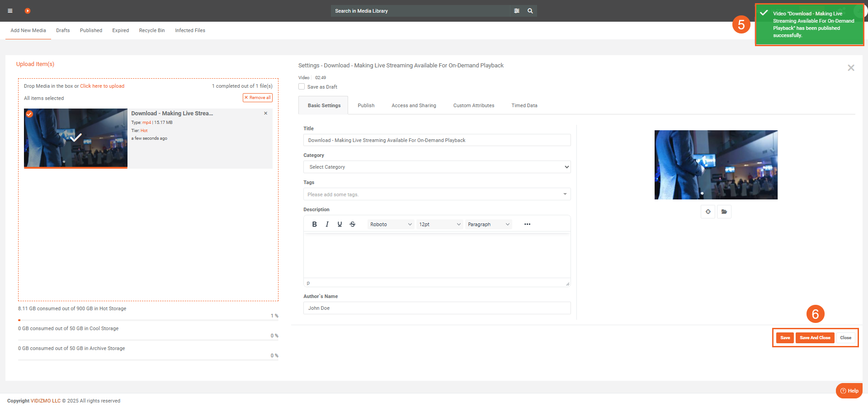Open the Roboto font family dropdown
This screenshot has width=868, height=412.
coord(391,224)
